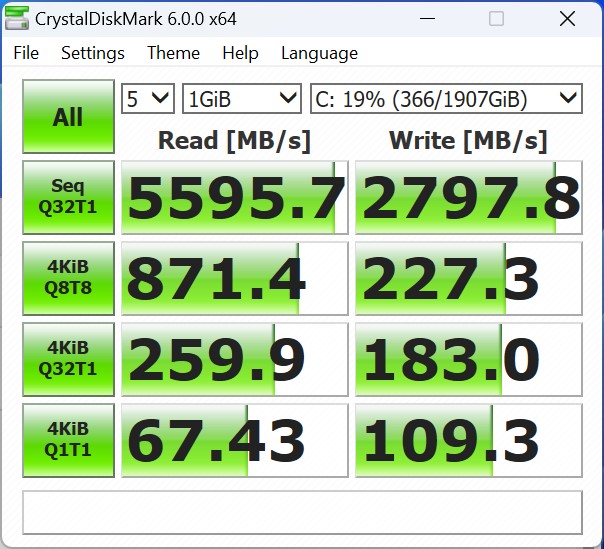Expand the 1GiB test size dropdown

point(242,99)
